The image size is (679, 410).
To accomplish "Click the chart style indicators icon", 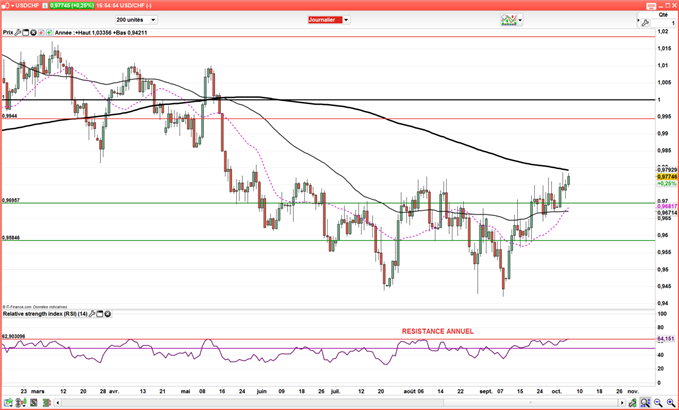I will pyautogui.click(x=508, y=20).
